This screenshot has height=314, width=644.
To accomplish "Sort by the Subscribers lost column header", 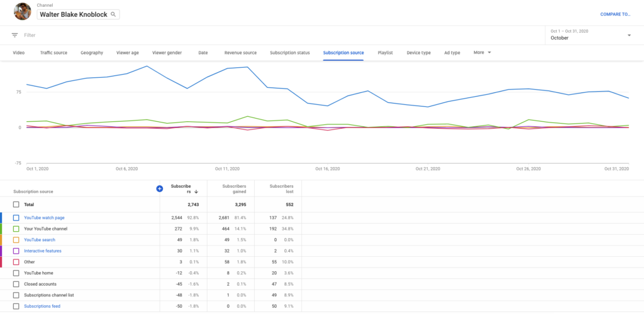I will pyautogui.click(x=281, y=188).
